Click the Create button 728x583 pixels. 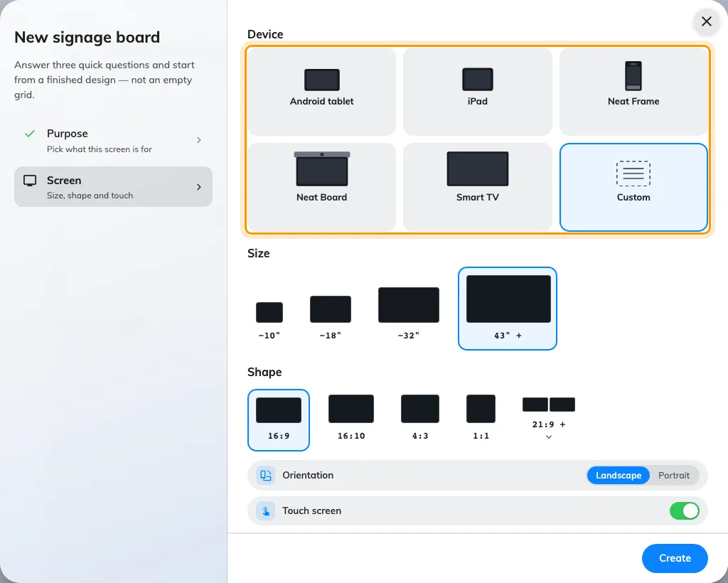[675, 558]
